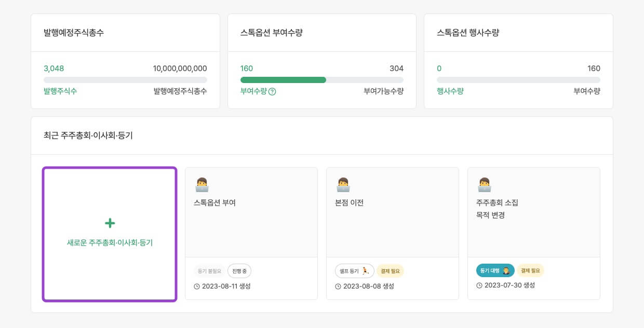Click the 발행예정주식총수 progress bar

125,80
